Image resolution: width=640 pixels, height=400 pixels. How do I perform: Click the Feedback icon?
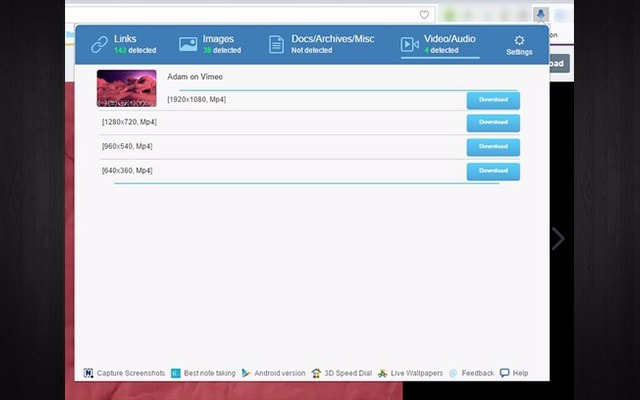(453, 373)
